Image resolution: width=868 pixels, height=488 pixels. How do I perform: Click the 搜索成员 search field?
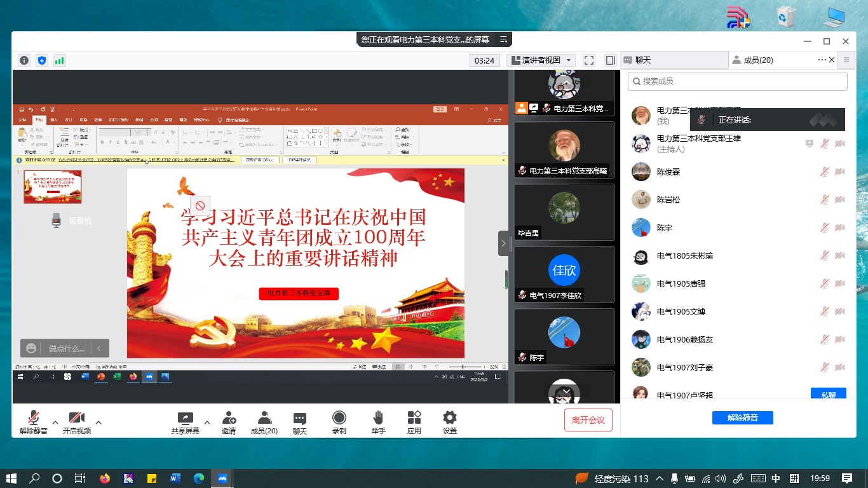click(x=737, y=81)
